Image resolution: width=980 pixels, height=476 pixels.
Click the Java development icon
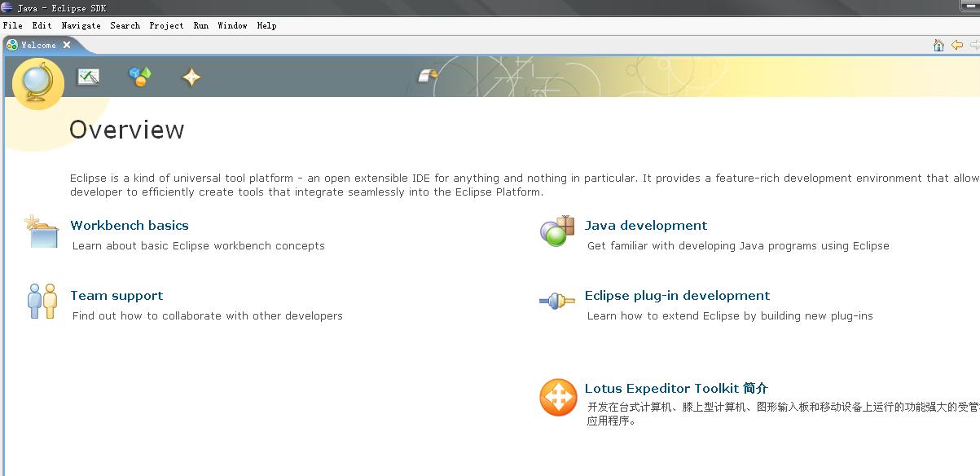[558, 231]
